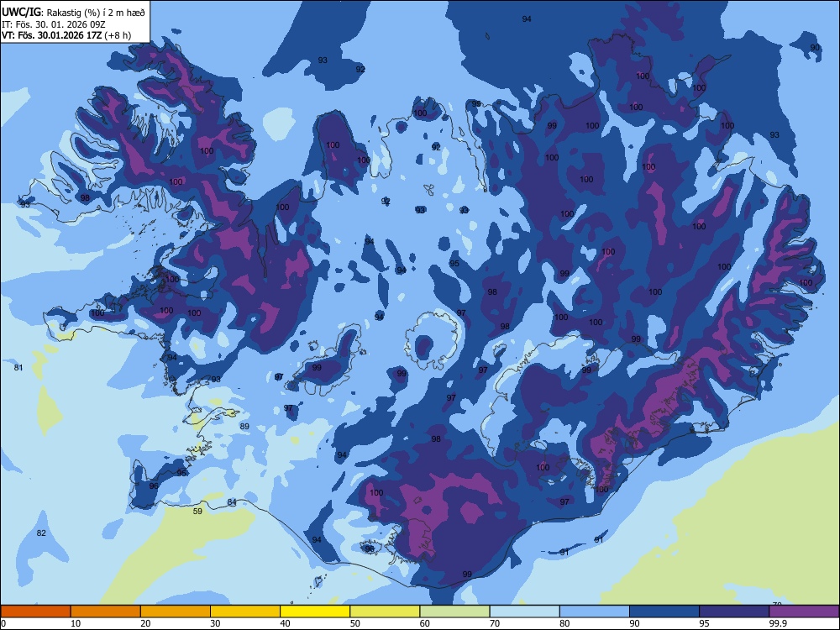
Task: Click the amber 30–40 legend swatch
Action: (x=245, y=612)
